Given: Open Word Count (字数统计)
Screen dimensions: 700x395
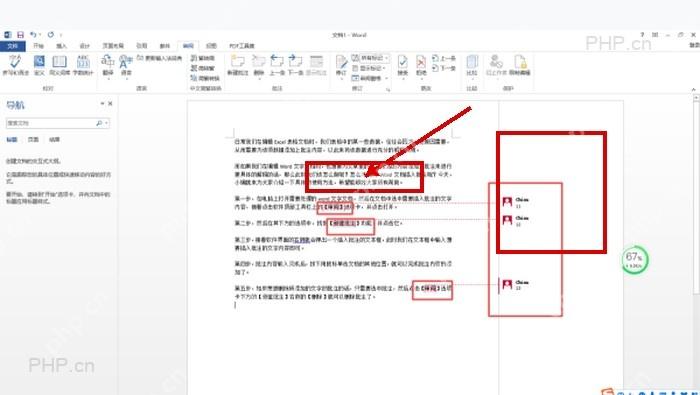Looking at the screenshot, I should tap(83, 65).
